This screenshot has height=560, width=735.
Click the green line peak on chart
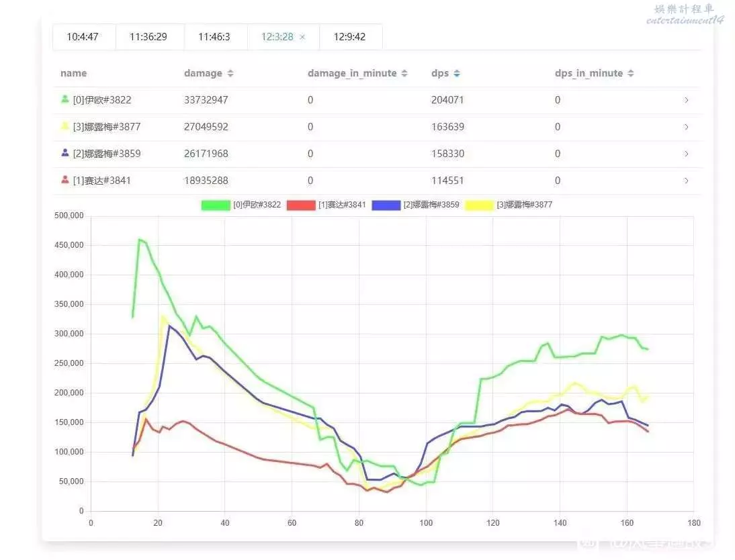click(139, 239)
